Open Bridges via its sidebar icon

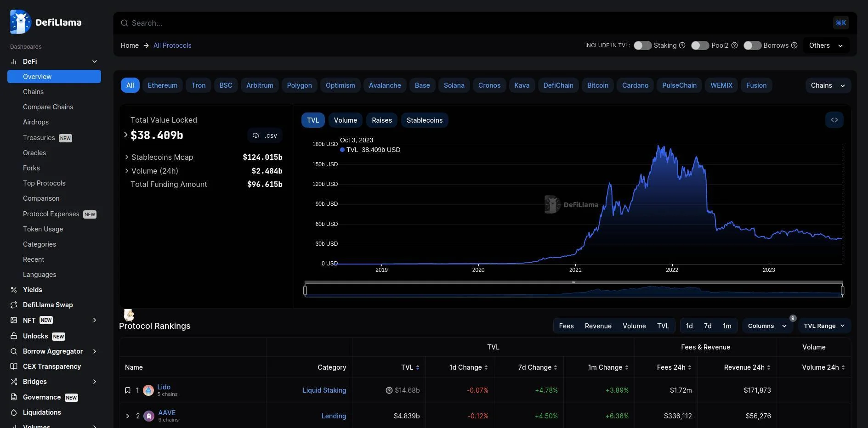(14, 382)
